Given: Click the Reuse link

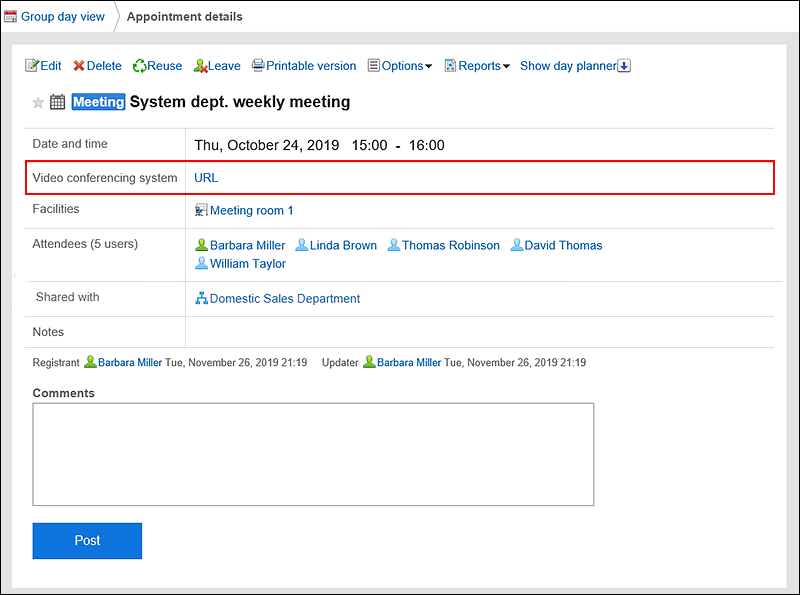Looking at the screenshot, I should click(x=164, y=66).
